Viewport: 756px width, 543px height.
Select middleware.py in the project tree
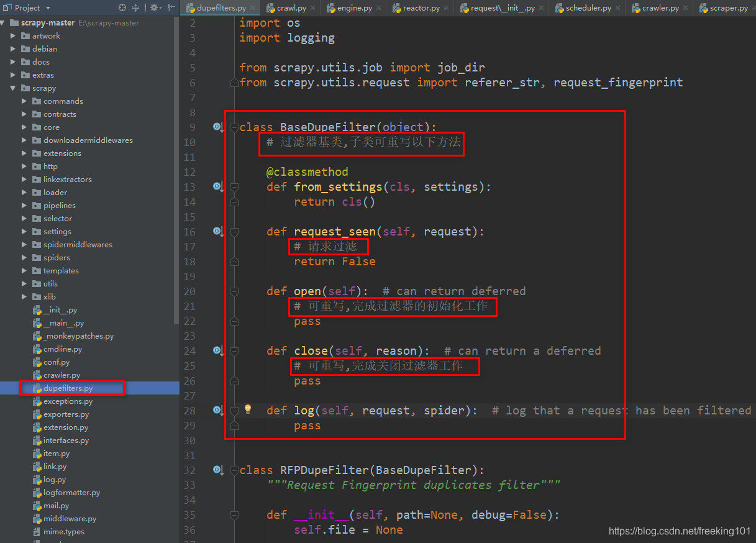89,519
